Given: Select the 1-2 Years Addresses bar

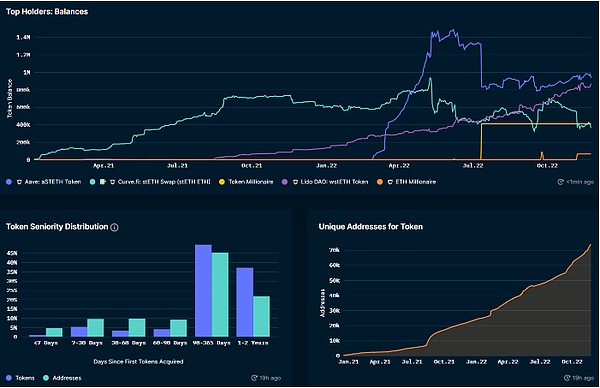Looking at the screenshot, I should 261,316.
